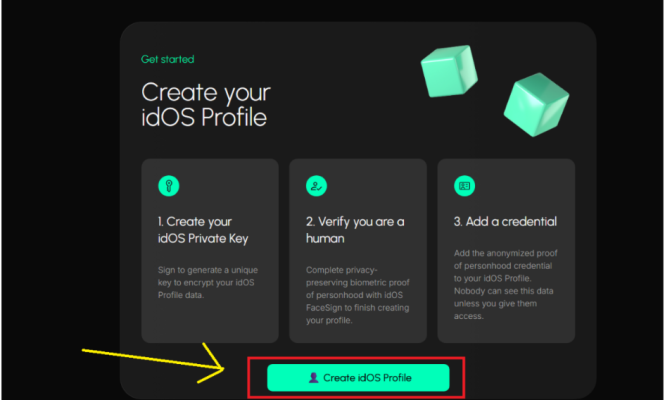This screenshot has height=400, width=665.
Task: Click the credential card icon in step 3
Action: 465,186
